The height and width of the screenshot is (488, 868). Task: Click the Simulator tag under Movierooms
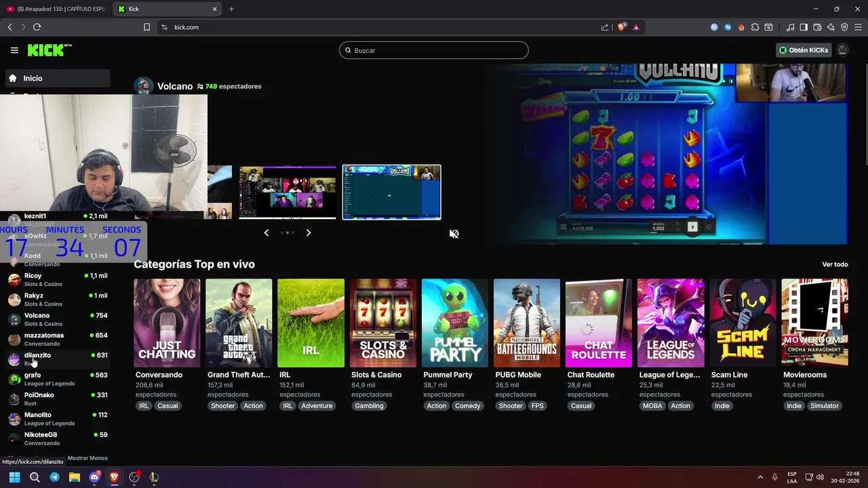[825, 406]
